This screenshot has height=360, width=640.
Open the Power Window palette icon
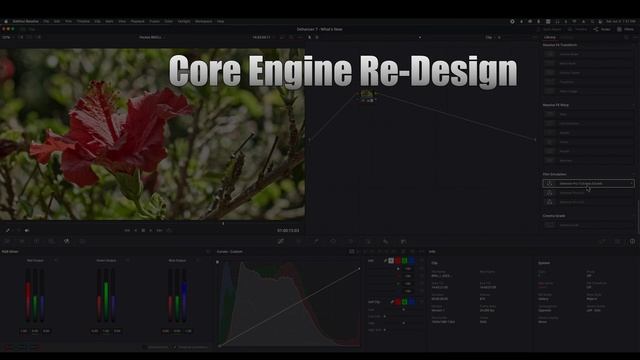coord(333,241)
